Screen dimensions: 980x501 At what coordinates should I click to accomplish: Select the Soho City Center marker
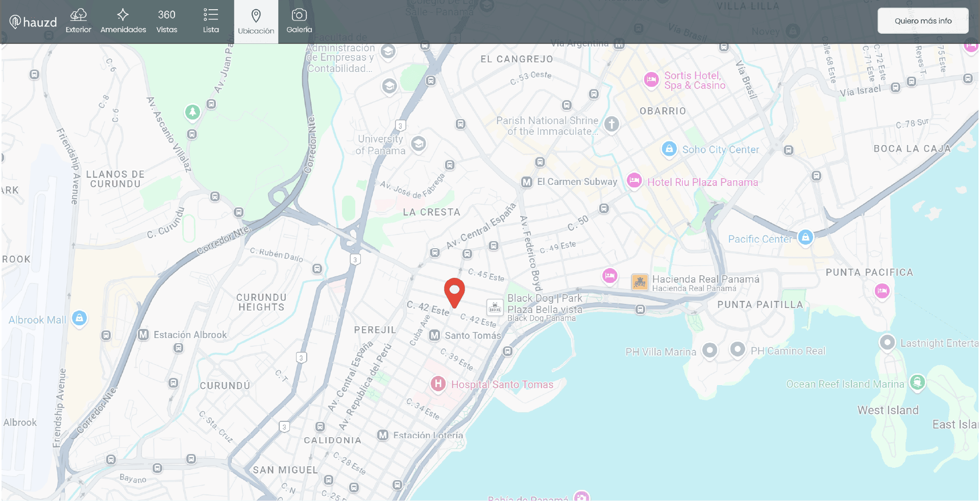pos(669,149)
